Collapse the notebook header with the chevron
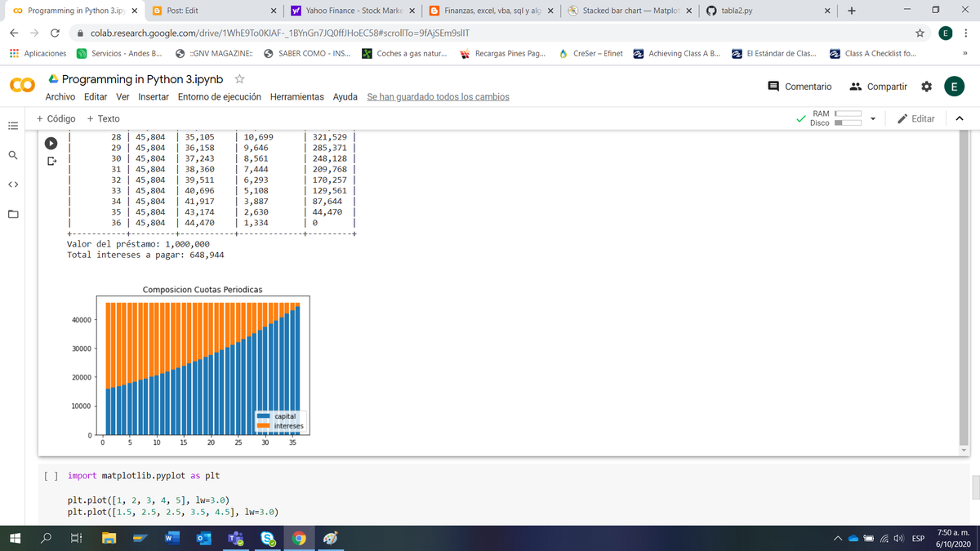This screenshot has height=551, width=980. [960, 118]
